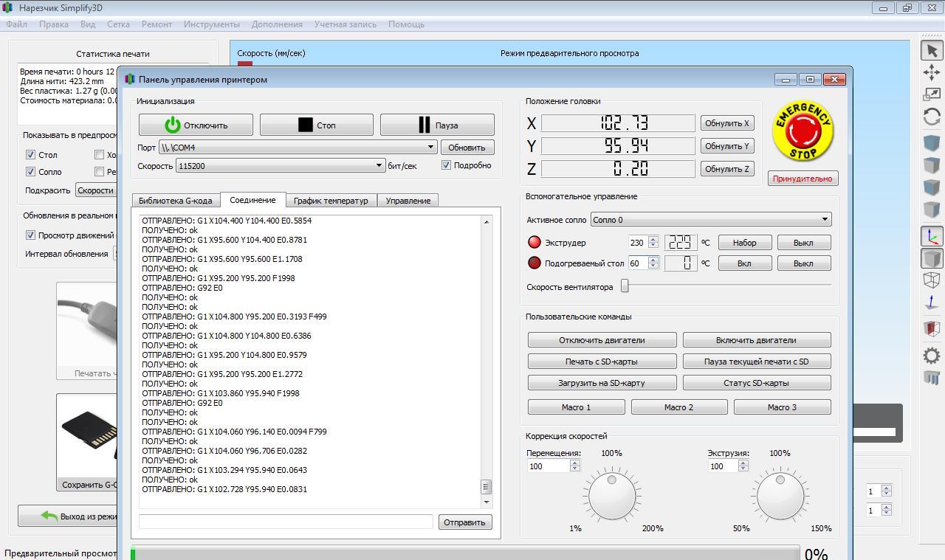Image resolution: width=945 pixels, height=560 pixels.
Task: Click the scale tool icon in right toolbar
Action: 932,94
